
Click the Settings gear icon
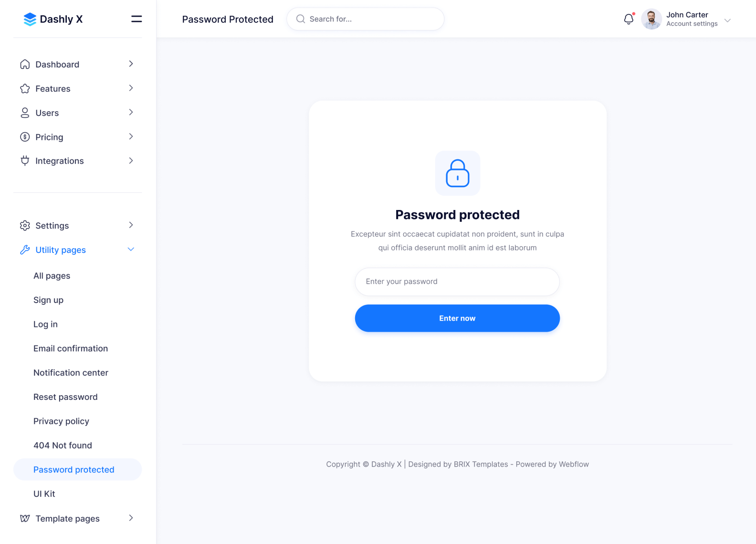pos(25,225)
